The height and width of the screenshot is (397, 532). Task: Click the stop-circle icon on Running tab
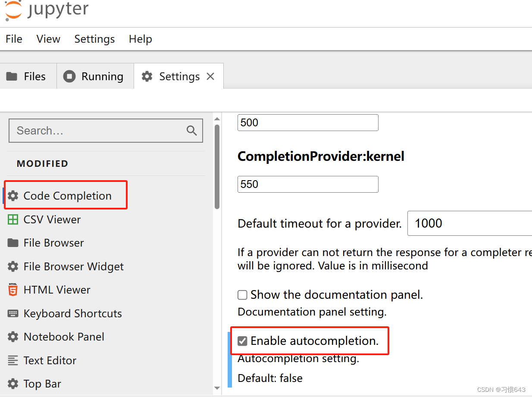point(69,76)
